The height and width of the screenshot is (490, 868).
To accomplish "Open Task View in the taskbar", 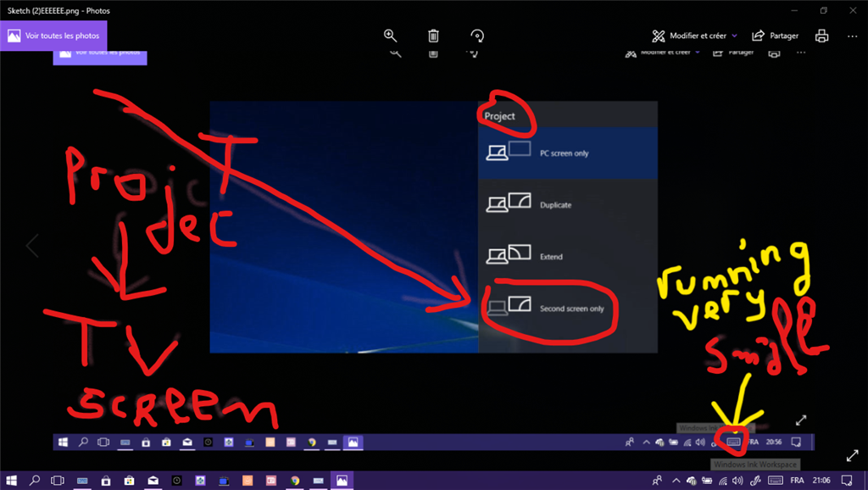I will coord(58,481).
